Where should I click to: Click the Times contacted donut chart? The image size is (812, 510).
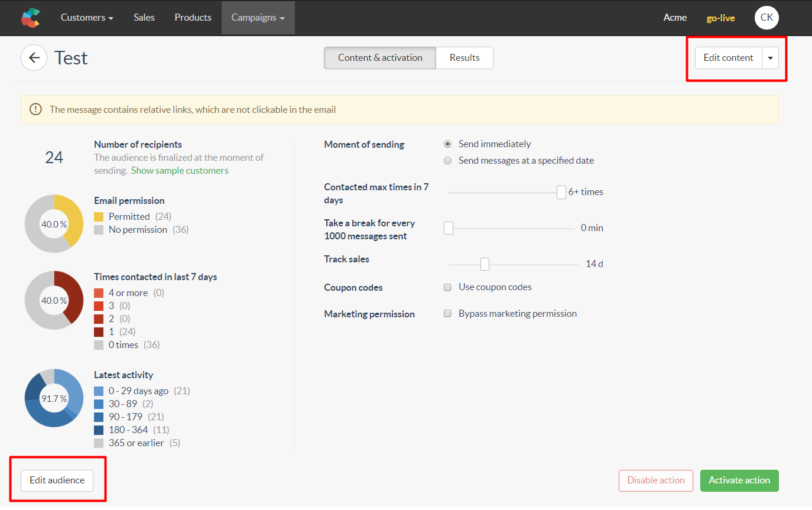(54, 300)
